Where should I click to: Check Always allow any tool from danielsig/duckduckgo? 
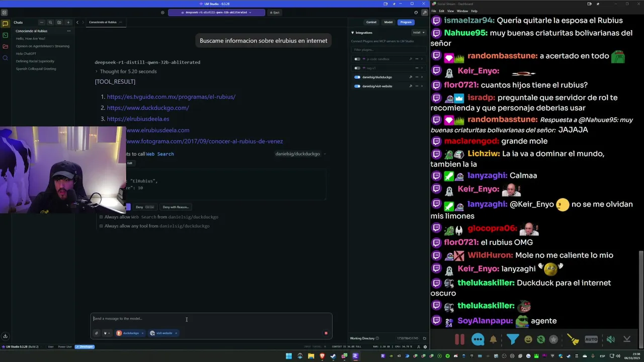[x=101, y=226]
